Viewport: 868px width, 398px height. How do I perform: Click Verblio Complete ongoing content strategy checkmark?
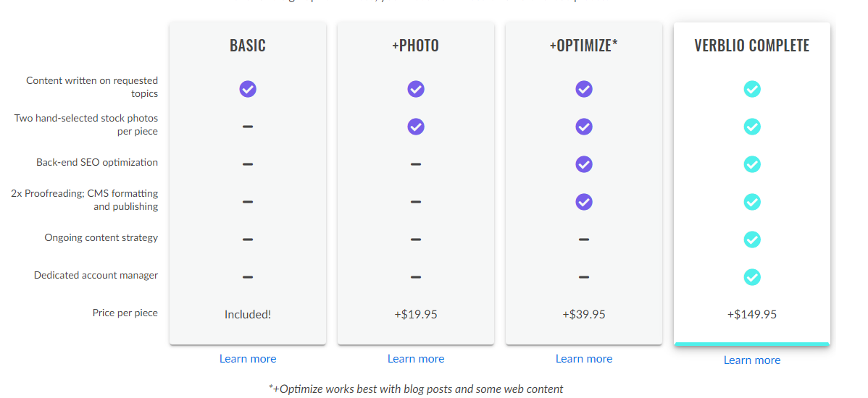pos(752,240)
